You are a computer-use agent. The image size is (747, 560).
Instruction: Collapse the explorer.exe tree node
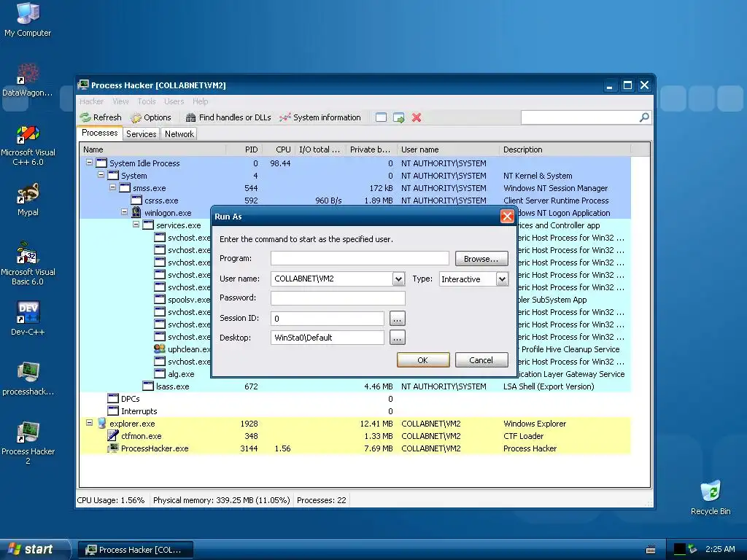[x=89, y=422]
